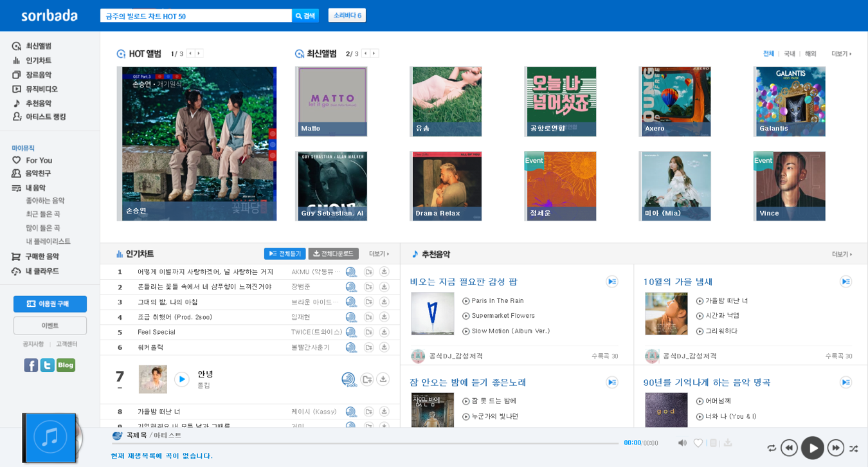Open 장르음악 in the left sidebar
Viewport: 868px width, 467px height.
32,75
